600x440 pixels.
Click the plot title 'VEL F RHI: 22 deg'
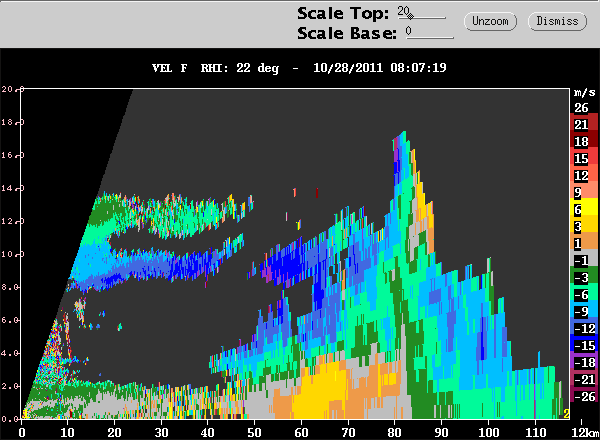click(x=215, y=68)
